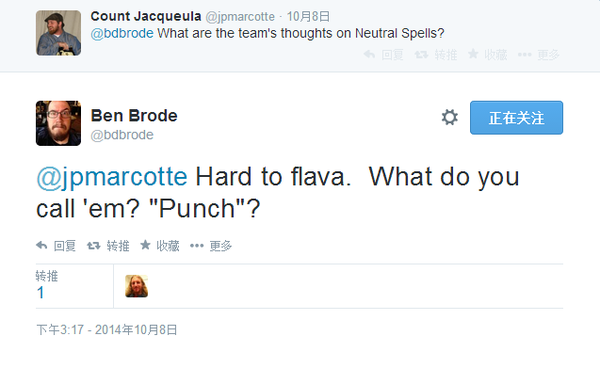The image size is (600, 368).
Task: Expand the more options on Count Jacqueula's tweet
Action: click(x=525, y=55)
